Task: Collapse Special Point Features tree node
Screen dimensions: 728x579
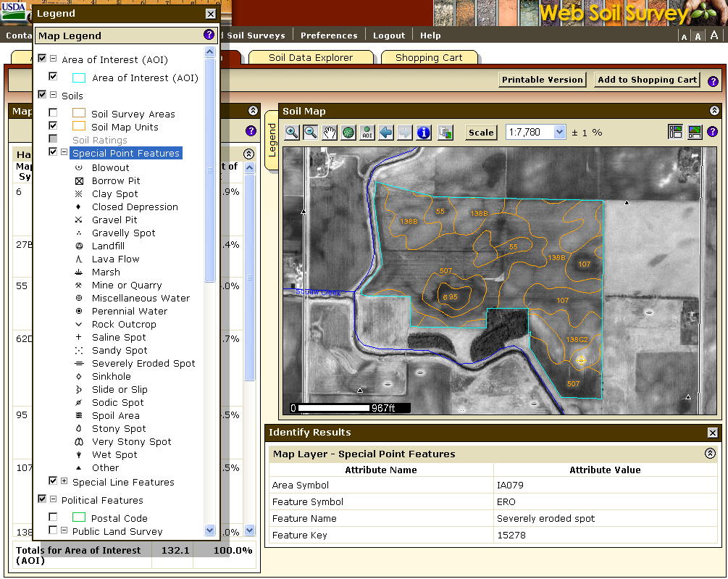Action: click(64, 152)
